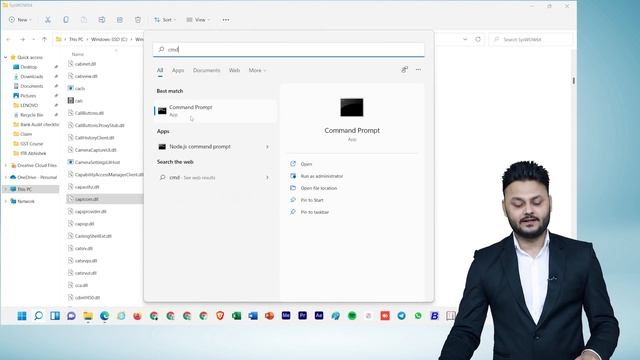Viewport: 640px width, 360px height.
Task: Click This PC in the address breadcrumb
Action: 76,39
